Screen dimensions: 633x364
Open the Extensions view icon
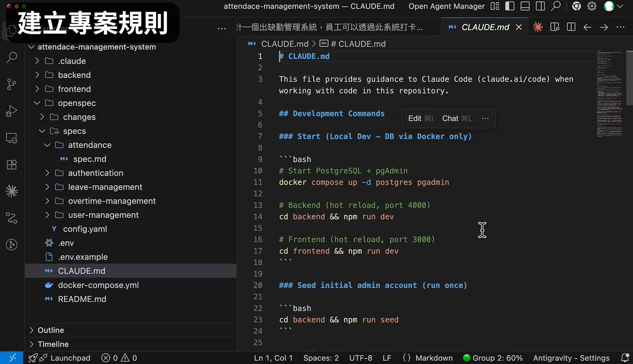click(12, 164)
